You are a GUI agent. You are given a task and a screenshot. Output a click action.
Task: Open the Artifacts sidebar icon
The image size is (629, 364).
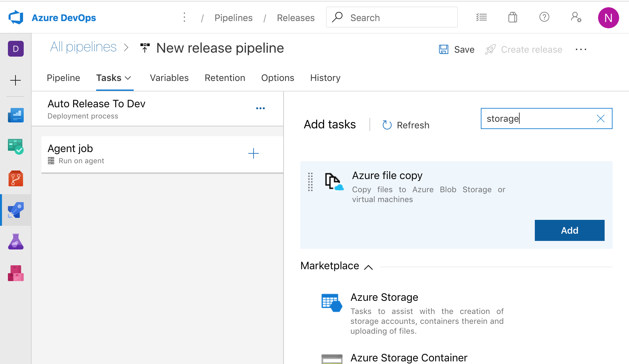click(16, 273)
